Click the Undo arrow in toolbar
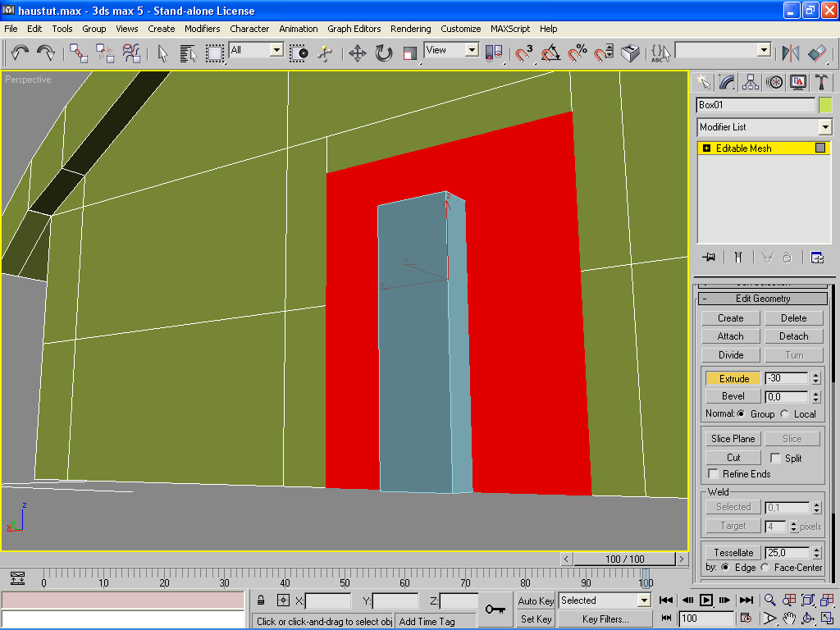The height and width of the screenshot is (630, 840). pyautogui.click(x=20, y=53)
